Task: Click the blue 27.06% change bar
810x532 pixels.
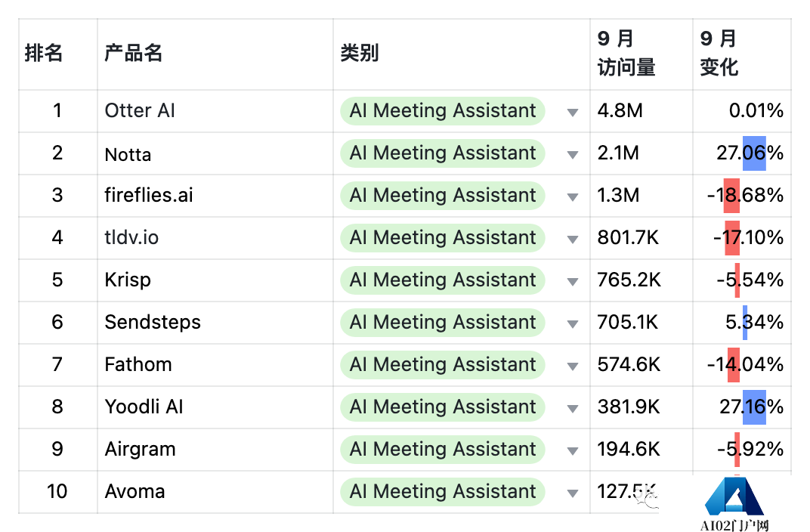Action: click(754, 153)
